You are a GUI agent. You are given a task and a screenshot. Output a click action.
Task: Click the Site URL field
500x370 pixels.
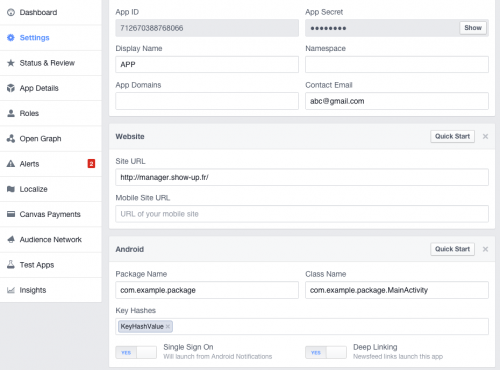[x=302, y=177]
